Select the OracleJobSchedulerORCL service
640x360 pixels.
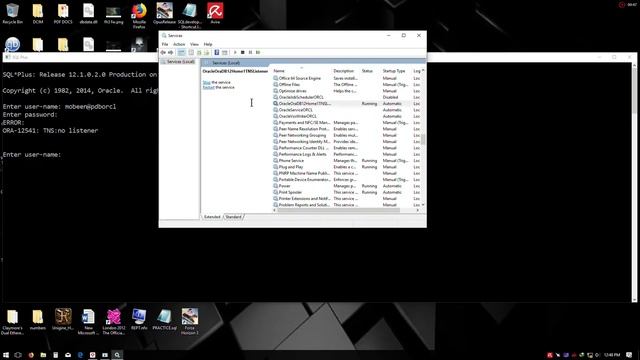[347, 97]
